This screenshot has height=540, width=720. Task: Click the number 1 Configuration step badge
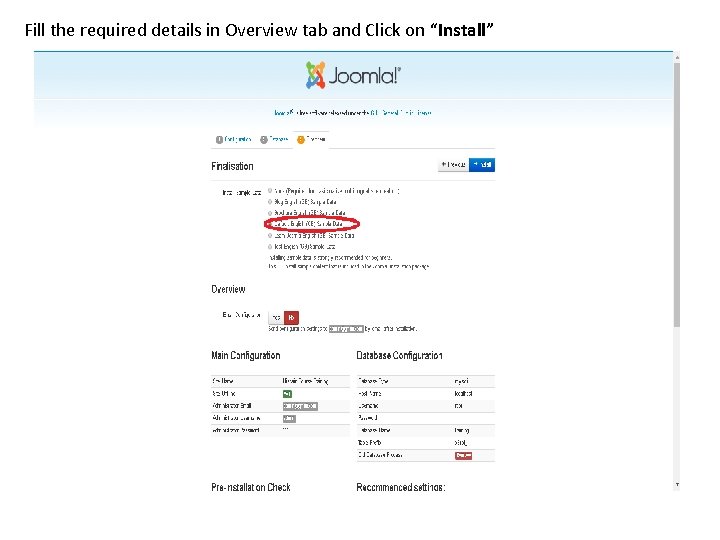pyautogui.click(x=219, y=140)
